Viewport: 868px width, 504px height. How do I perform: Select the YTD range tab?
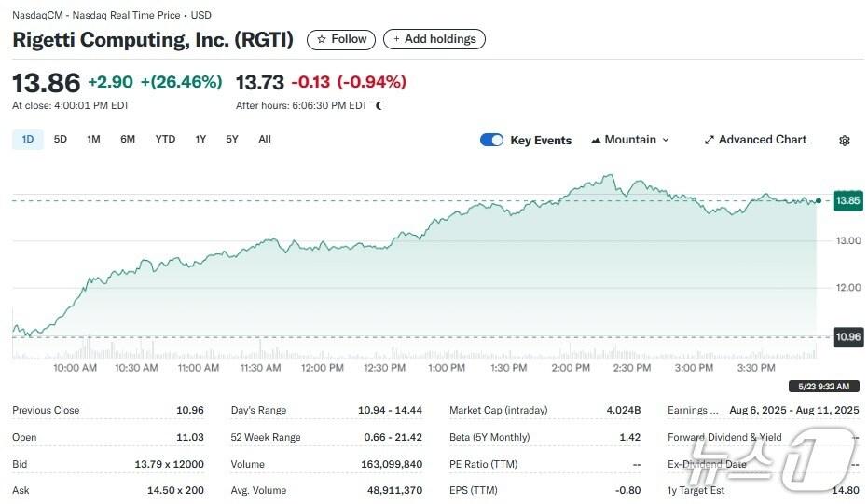pos(165,140)
